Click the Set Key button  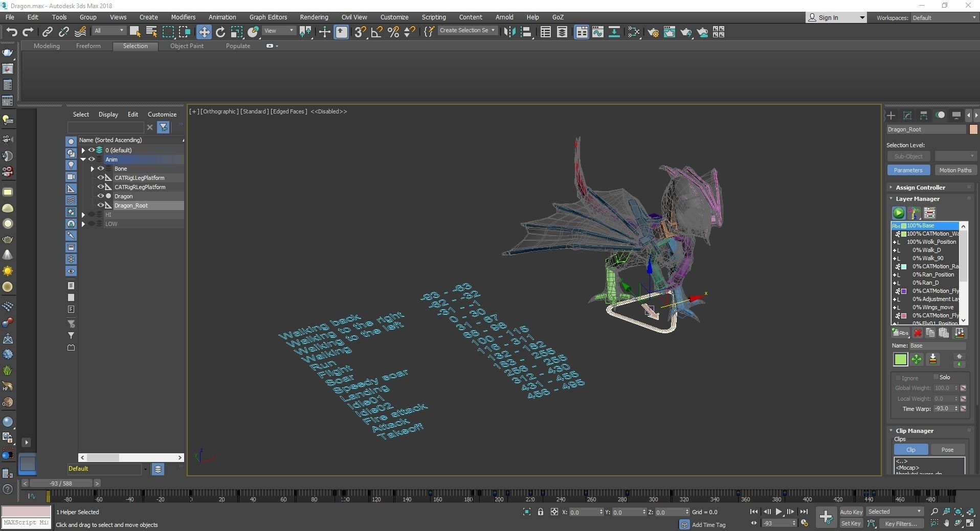tap(851, 523)
